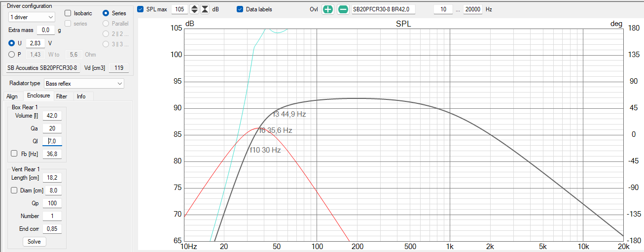Select the P power radio button
Image resolution: width=644 pixels, height=252 pixels.
coord(12,55)
